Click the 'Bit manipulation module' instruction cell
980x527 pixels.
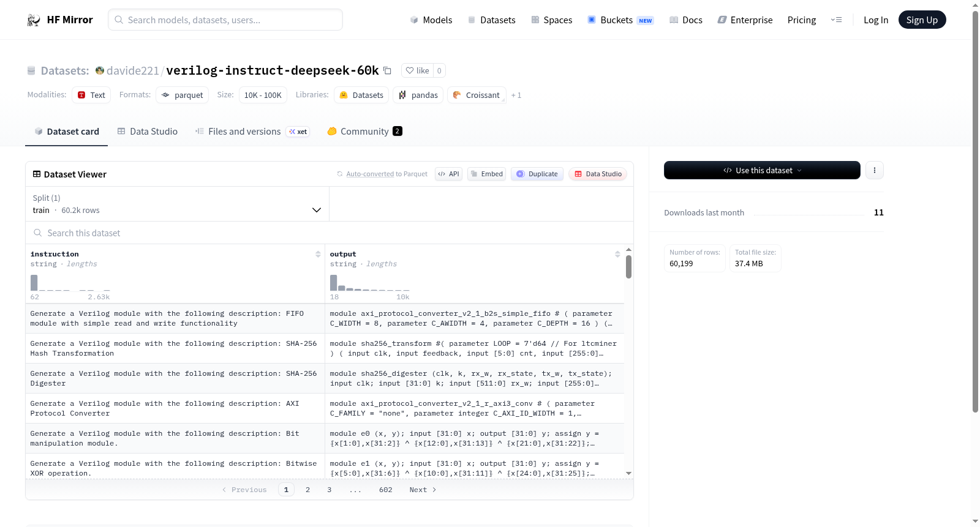pos(175,438)
